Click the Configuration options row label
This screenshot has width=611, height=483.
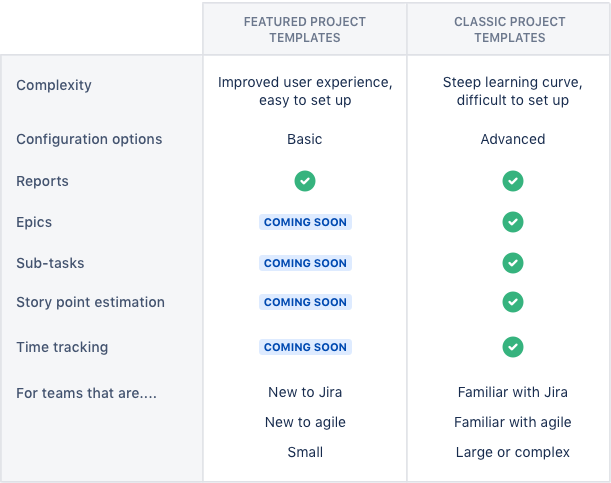(89, 139)
